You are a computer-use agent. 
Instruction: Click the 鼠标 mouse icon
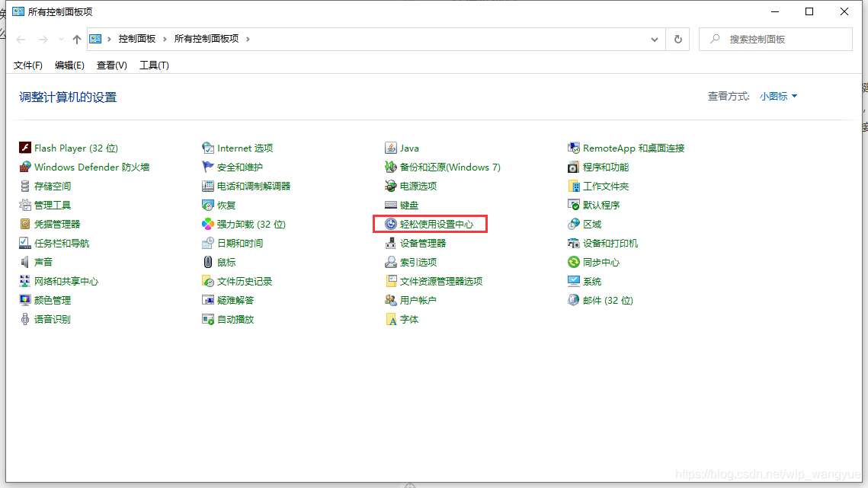(x=207, y=262)
